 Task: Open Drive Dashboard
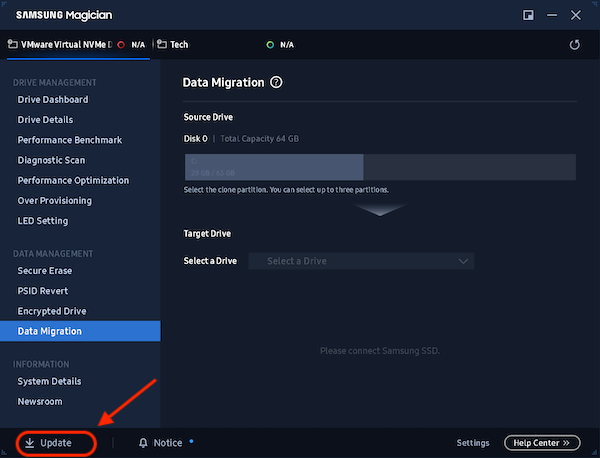[x=53, y=99]
